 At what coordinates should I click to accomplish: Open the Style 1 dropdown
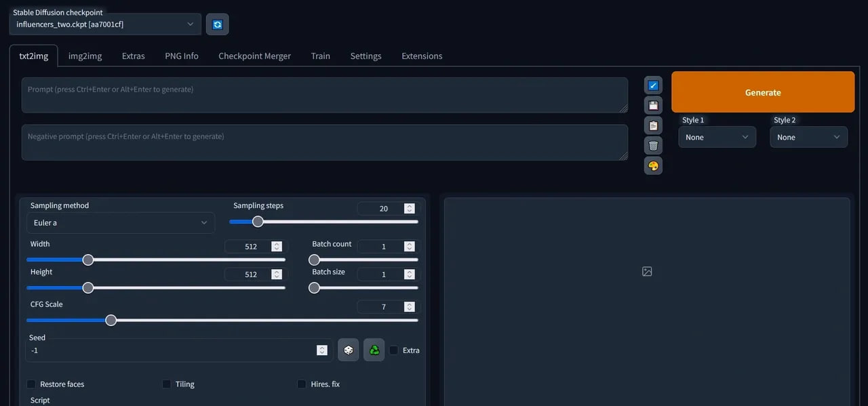717,137
